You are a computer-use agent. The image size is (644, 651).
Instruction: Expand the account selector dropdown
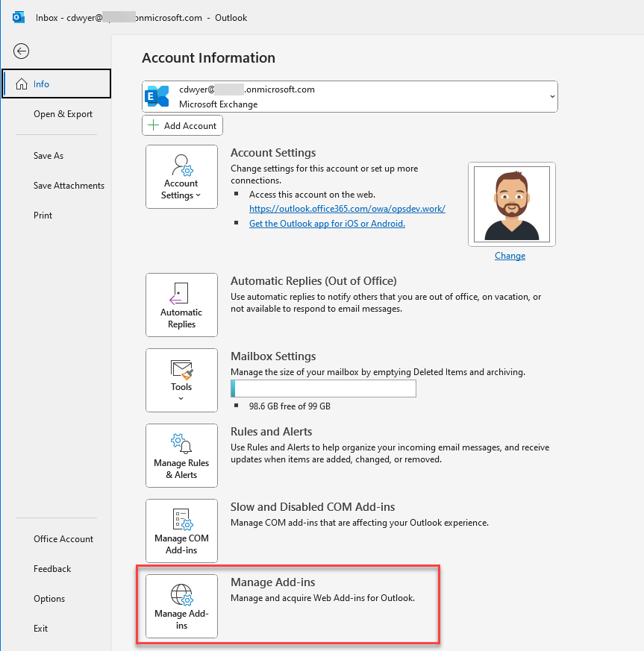pos(551,97)
